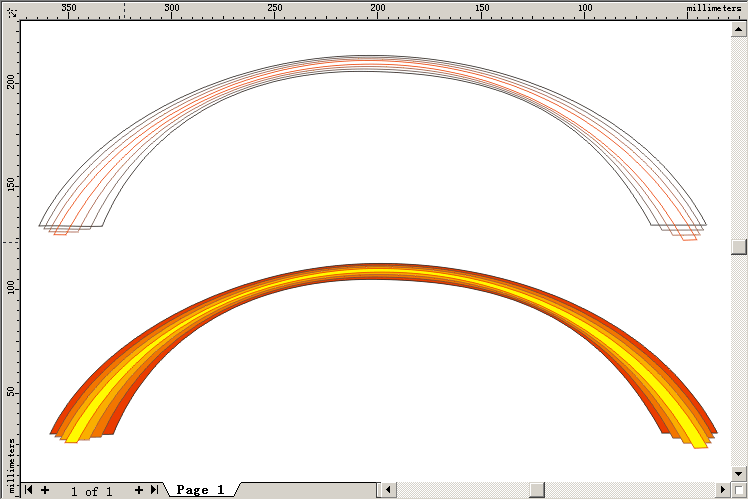Image resolution: width=749 pixels, height=500 pixels.
Task: Click the vertical scrollbar up arrow
Action: [x=738, y=29]
